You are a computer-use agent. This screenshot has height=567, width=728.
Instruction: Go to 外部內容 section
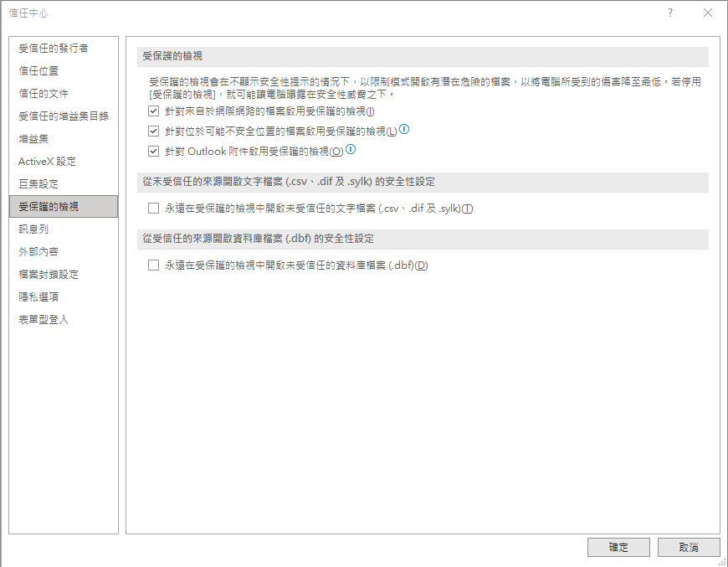64,252
